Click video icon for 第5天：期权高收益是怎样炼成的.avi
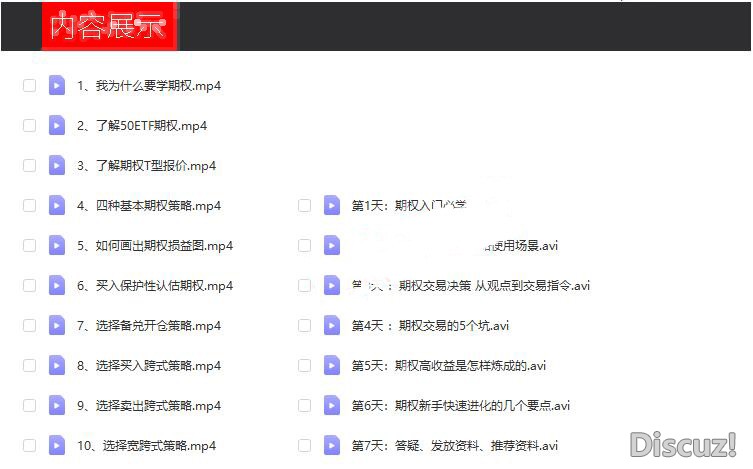Viewport: 753px width, 469px height. (332, 365)
